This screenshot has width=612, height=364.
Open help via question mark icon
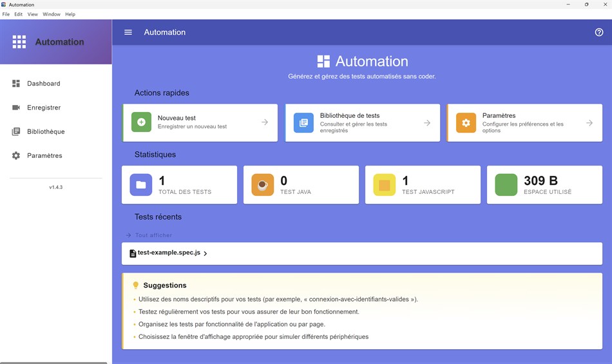pos(598,32)
